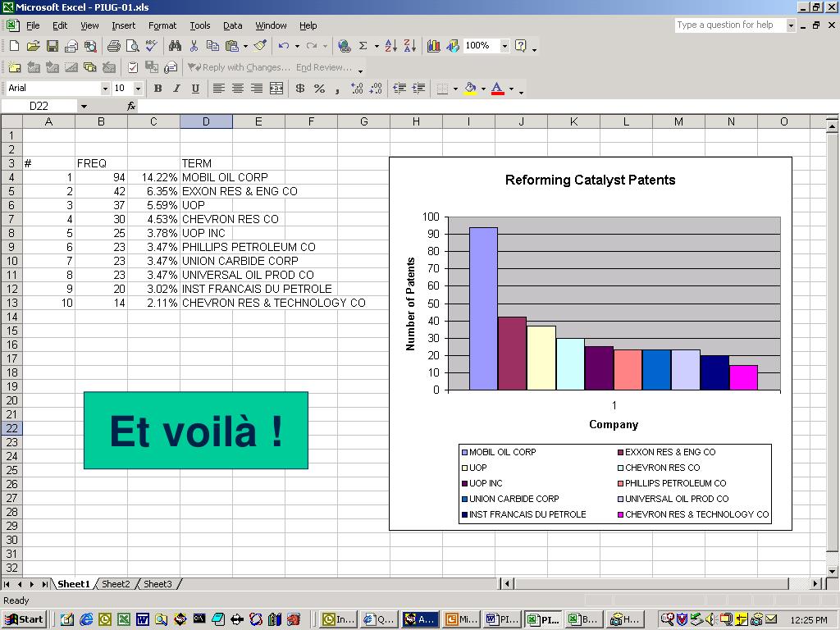Click the Copy icon
Screen dimensions: 840x630
click(x=212, y=46)
